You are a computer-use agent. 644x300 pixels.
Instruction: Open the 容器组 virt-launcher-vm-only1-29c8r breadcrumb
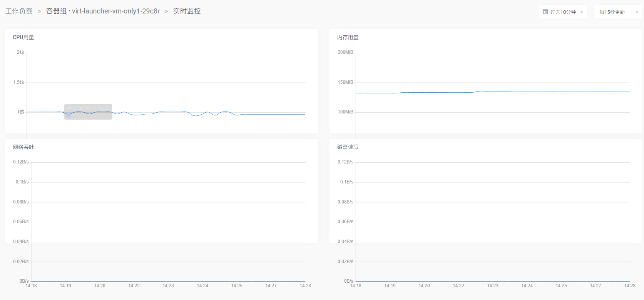pyautogui.click(x=103, y=11)
